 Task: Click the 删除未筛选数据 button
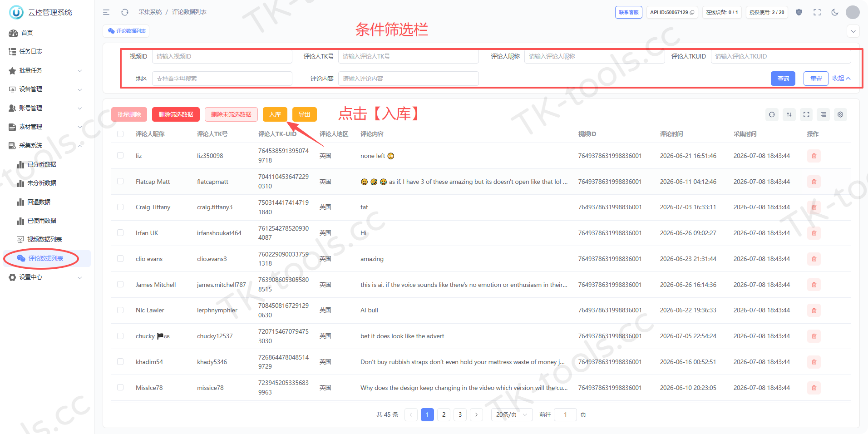coord(231,114)
